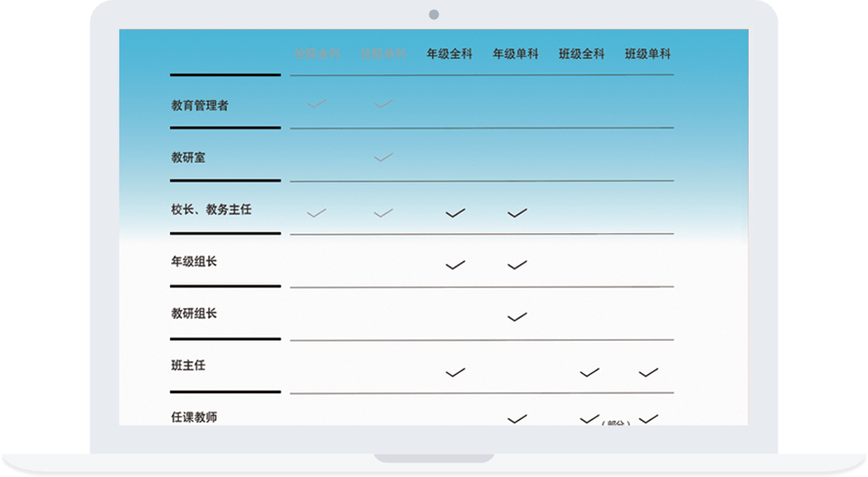Screen dimensions: 868x477
Task: Click the 年级组长 年级全科 checkmark
Action: point(456,266)
